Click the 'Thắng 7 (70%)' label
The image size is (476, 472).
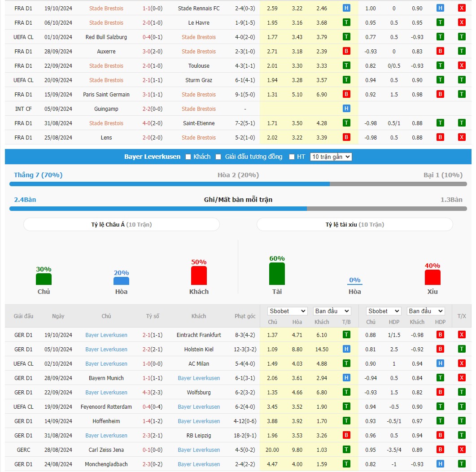(x=38, y=175)
